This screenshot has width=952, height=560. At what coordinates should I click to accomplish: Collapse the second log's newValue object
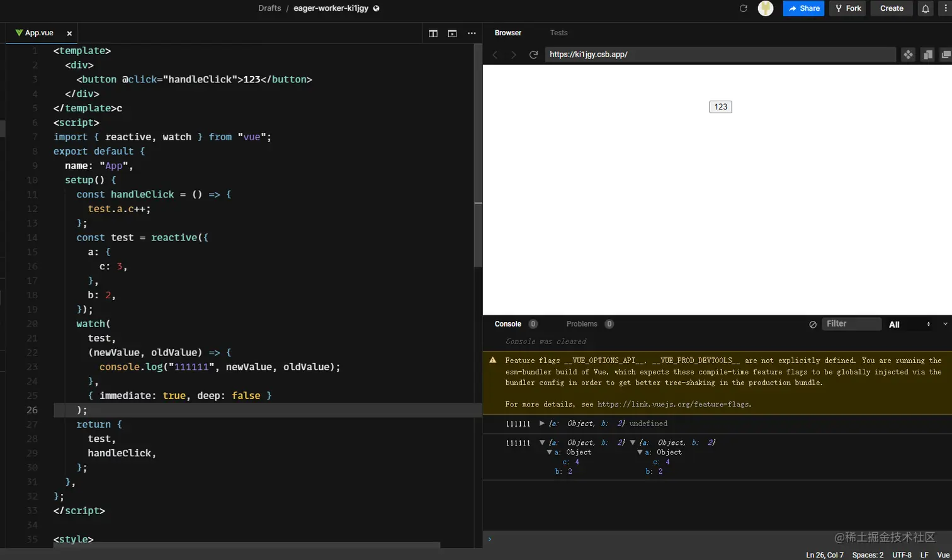point(542,443)
